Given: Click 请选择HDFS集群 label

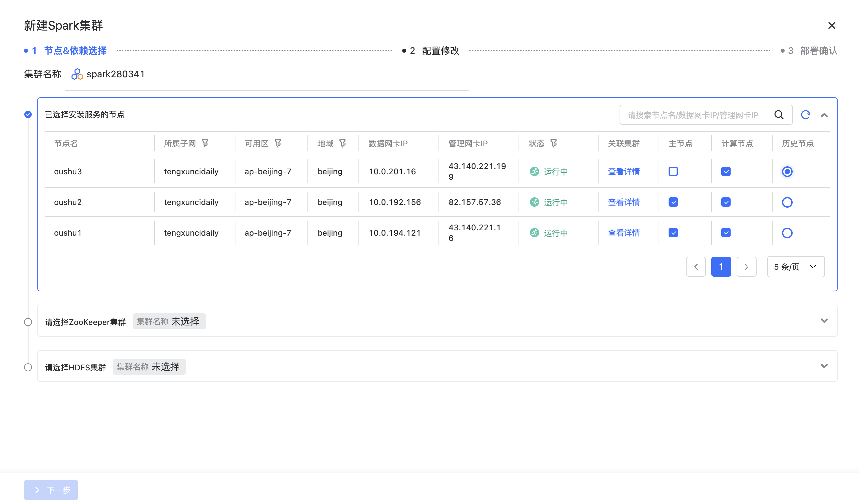Looking at the screenshot, I should pos(75,367).
